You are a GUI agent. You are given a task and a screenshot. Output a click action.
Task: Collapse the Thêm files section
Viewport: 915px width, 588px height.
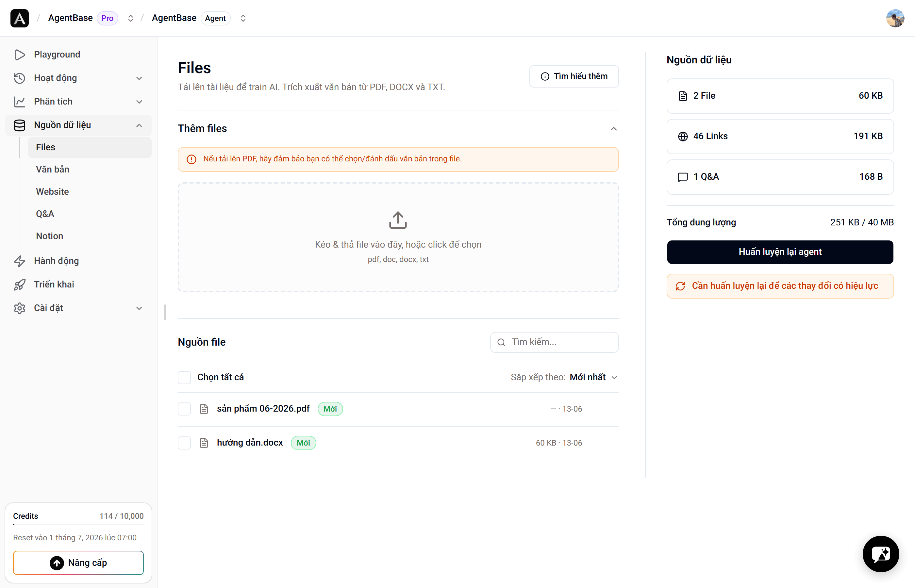tap(613, 129)
